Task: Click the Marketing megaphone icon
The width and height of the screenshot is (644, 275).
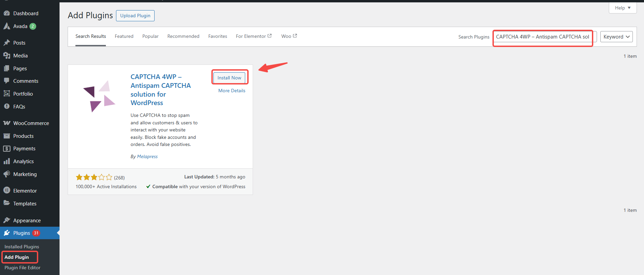Action: (x=7, y=174)
